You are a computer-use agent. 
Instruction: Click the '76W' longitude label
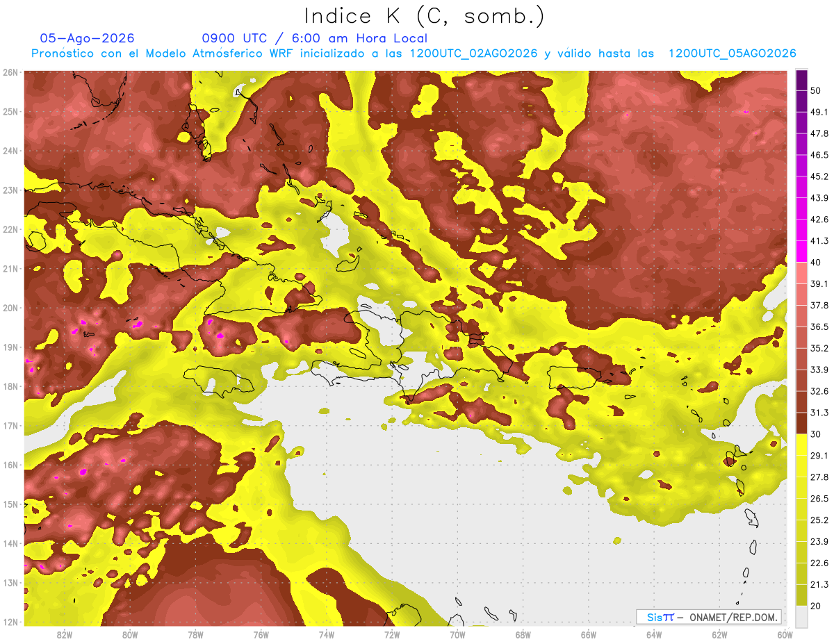[261, 635]
